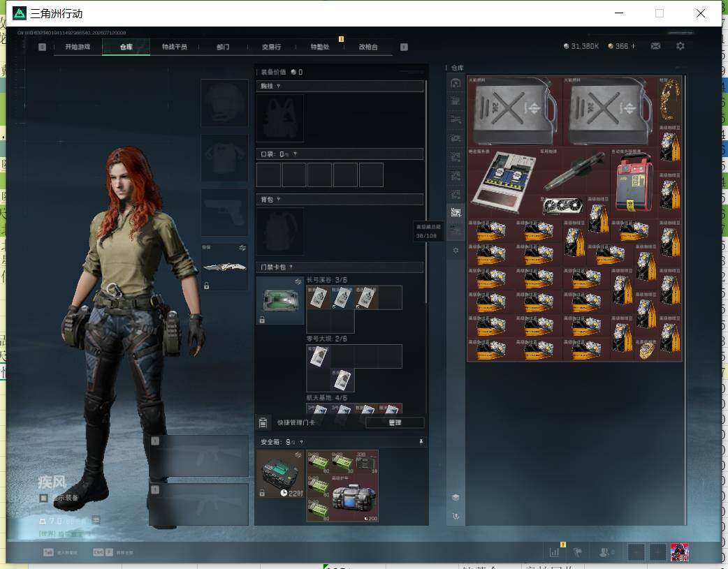Screen dimensions: 728x569
Task: Select the second empty primary weapon slot
Action: 198,505
